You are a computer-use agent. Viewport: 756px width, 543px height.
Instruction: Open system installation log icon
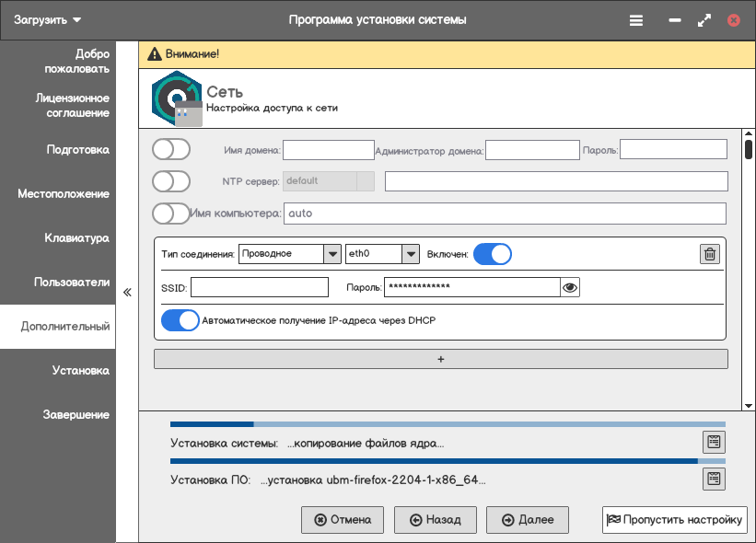[x=713, y=442]
